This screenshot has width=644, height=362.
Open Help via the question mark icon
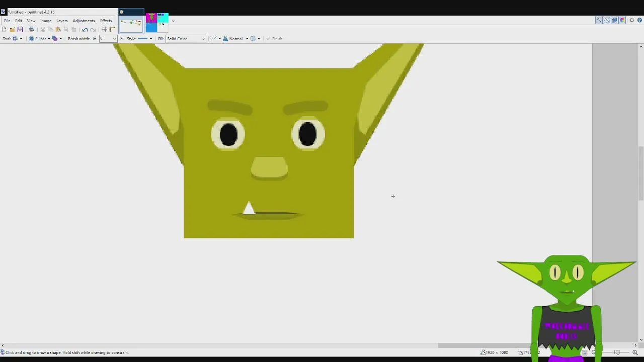[639, 20]
